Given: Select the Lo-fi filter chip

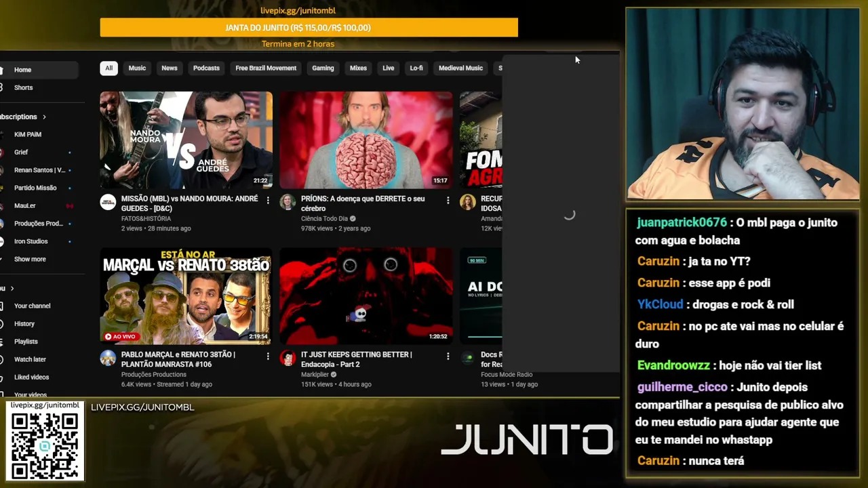Looking at the screenshot, I should [x=416, y=68].
